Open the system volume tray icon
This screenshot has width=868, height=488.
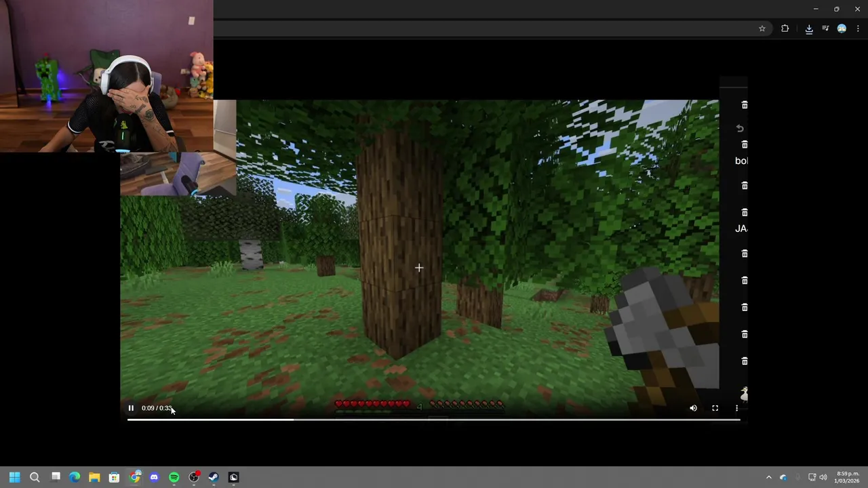823,477
